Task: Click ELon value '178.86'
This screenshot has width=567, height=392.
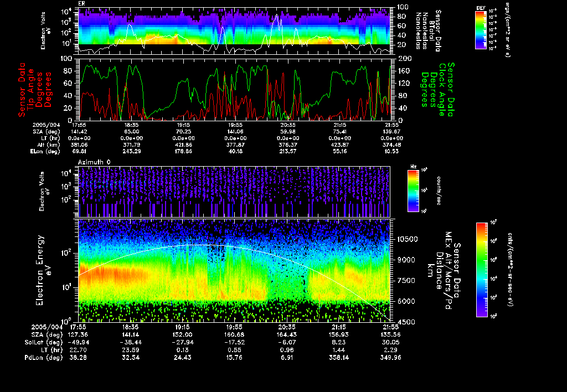Action: click(183, 152)
